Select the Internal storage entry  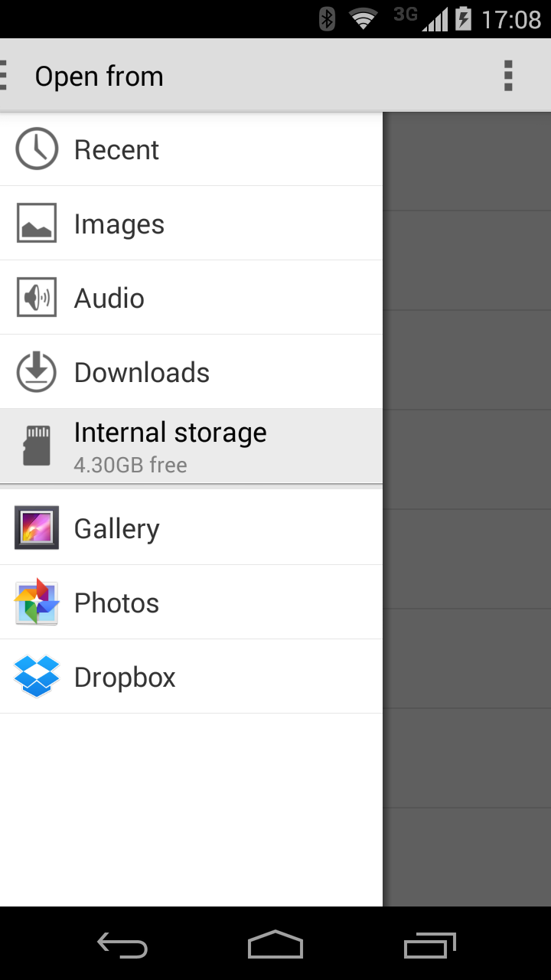click(x=191, y=446)
